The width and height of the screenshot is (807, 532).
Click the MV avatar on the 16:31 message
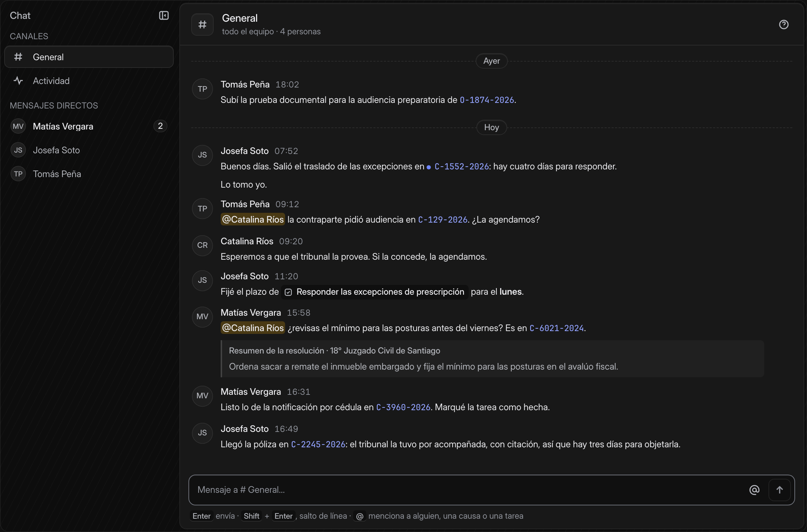pyautogui.click(x=202, y=396)
